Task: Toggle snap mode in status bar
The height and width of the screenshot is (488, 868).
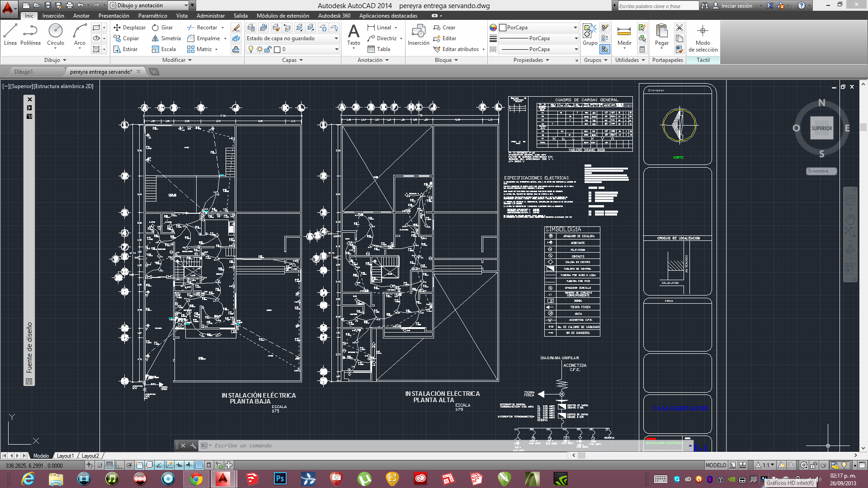Action: pos(99,465)
